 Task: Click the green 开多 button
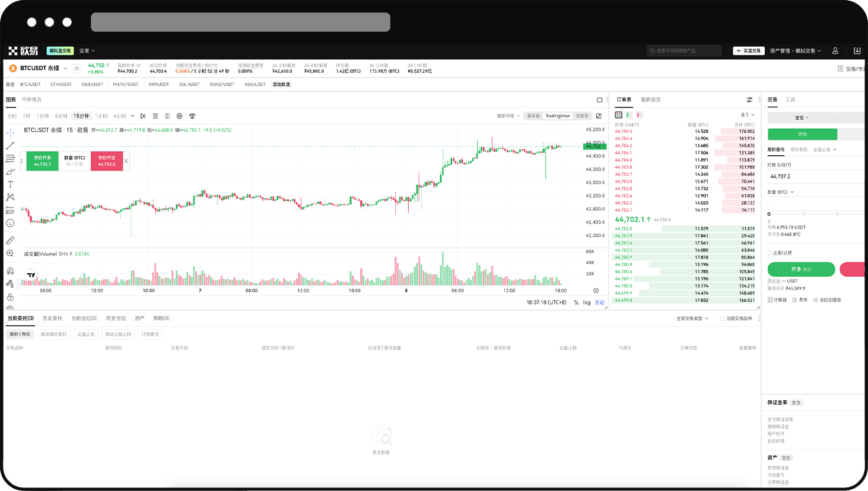tap(801, 269)
